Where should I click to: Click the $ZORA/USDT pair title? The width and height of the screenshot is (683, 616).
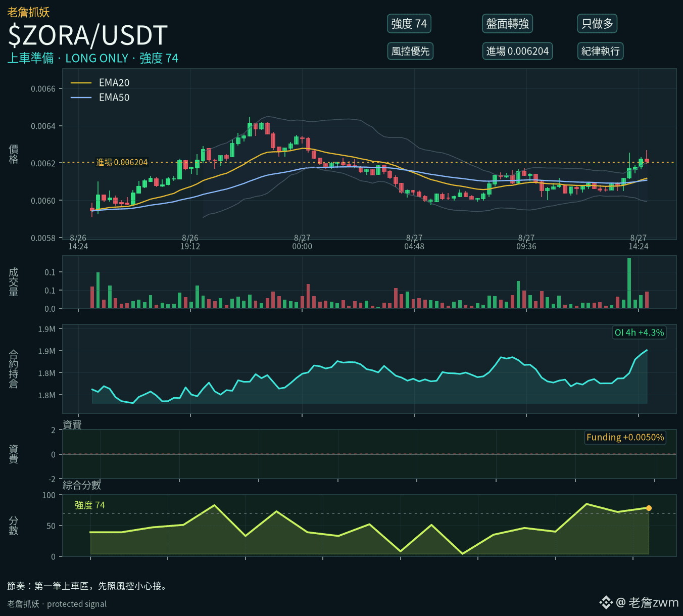[x=87, y=35]
